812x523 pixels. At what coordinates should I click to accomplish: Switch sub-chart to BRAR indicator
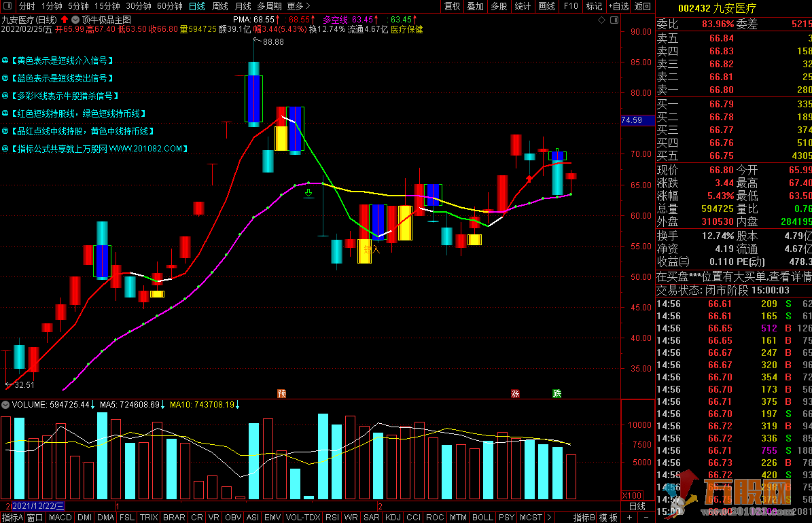click(x=174, y=518)
